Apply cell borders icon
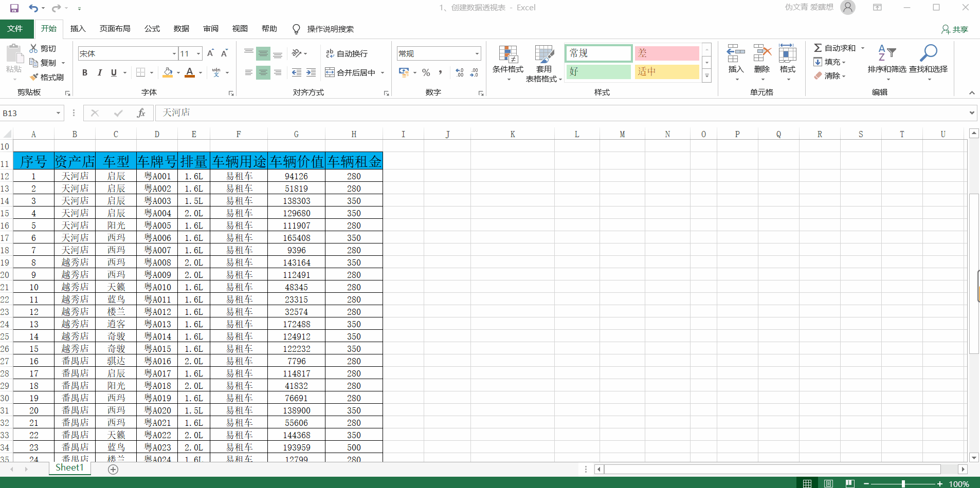Image resolution: width=980 pixels, height=488 pixels. (x=140, y=72)
